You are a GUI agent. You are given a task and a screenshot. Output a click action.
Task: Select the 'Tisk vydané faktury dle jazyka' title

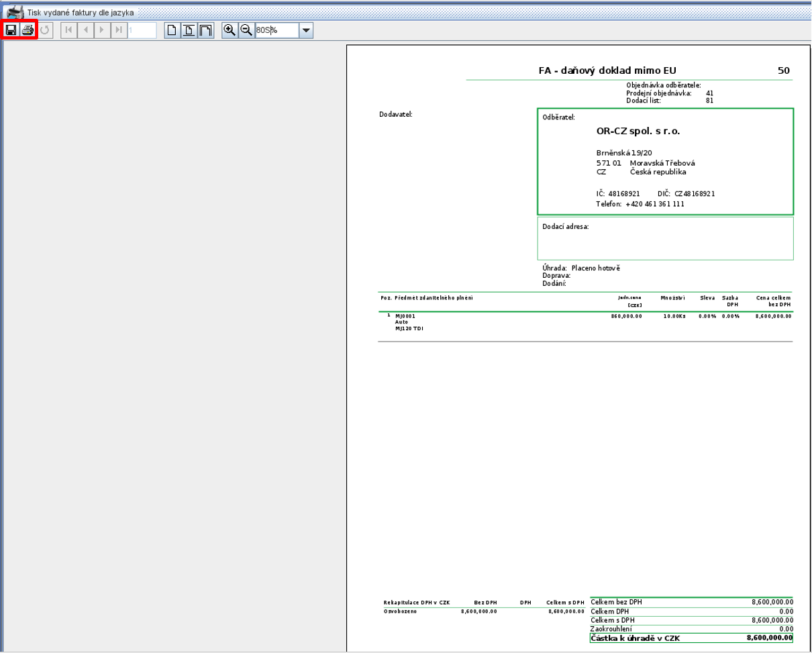(x=80, y=13)
